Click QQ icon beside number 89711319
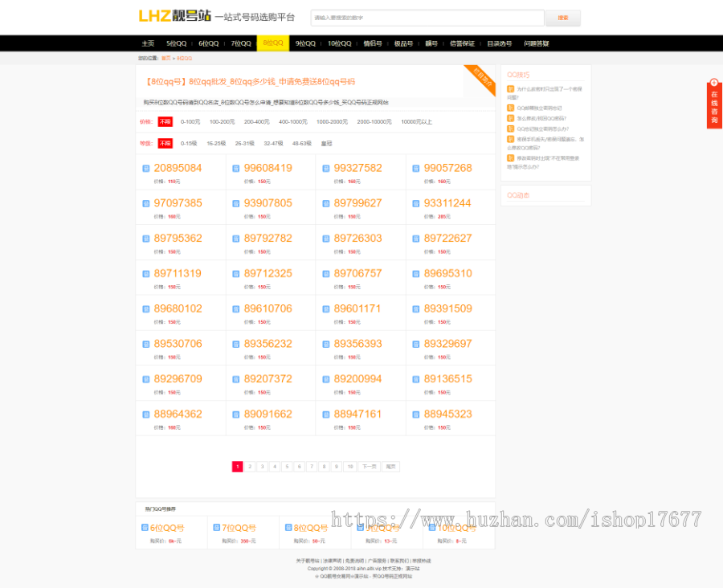The width and height of the screenshot is (723, 588). [145, 274]
